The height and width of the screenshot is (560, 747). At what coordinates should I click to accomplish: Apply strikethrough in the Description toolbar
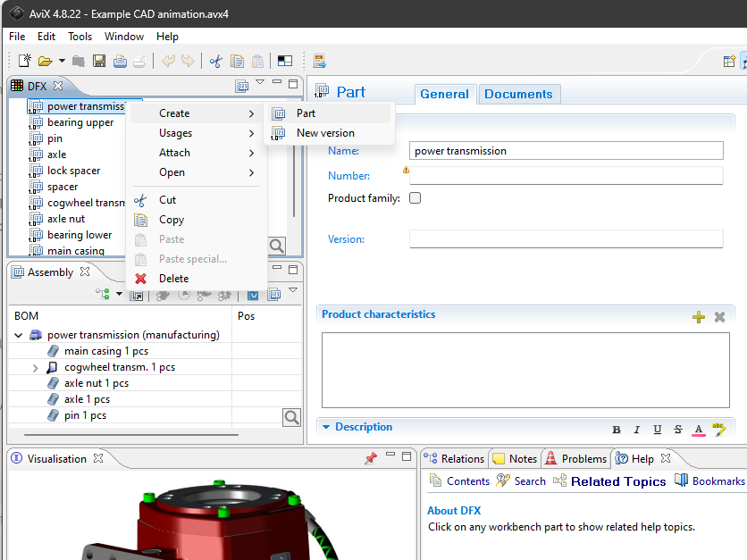coord(678,430)
